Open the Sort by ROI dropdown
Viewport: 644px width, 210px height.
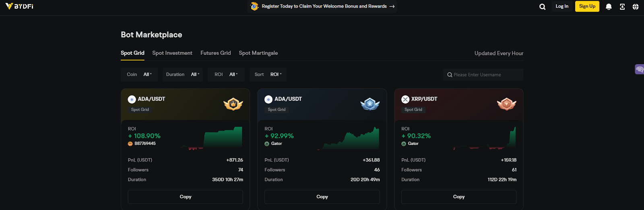click(268, 75)
